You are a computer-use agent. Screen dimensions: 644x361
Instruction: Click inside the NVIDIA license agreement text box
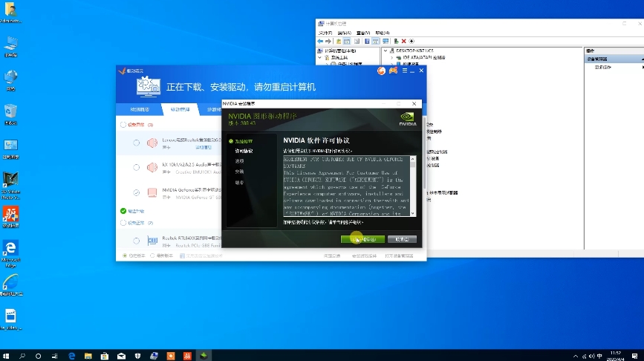pos(346,186)
